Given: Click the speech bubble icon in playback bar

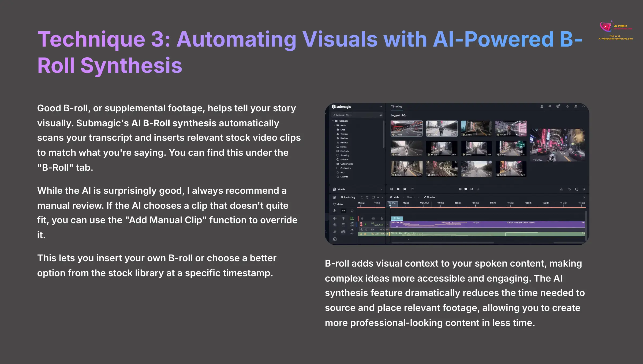Looking at the screenshot, I should pos(577,189).
